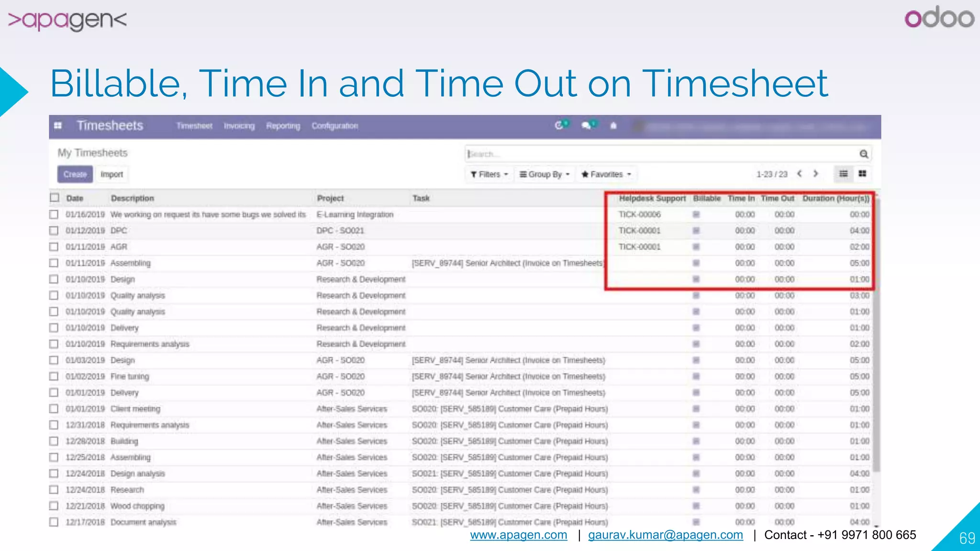Select all rows header checkbox
Screen dimensions: 980x551
click(x=55, y=198)
